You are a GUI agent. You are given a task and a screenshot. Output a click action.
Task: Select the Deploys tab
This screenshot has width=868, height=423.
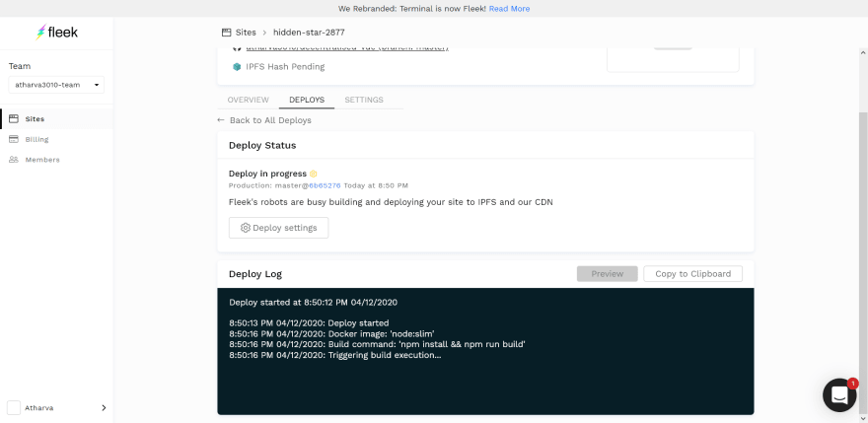(x=307, y=100)
